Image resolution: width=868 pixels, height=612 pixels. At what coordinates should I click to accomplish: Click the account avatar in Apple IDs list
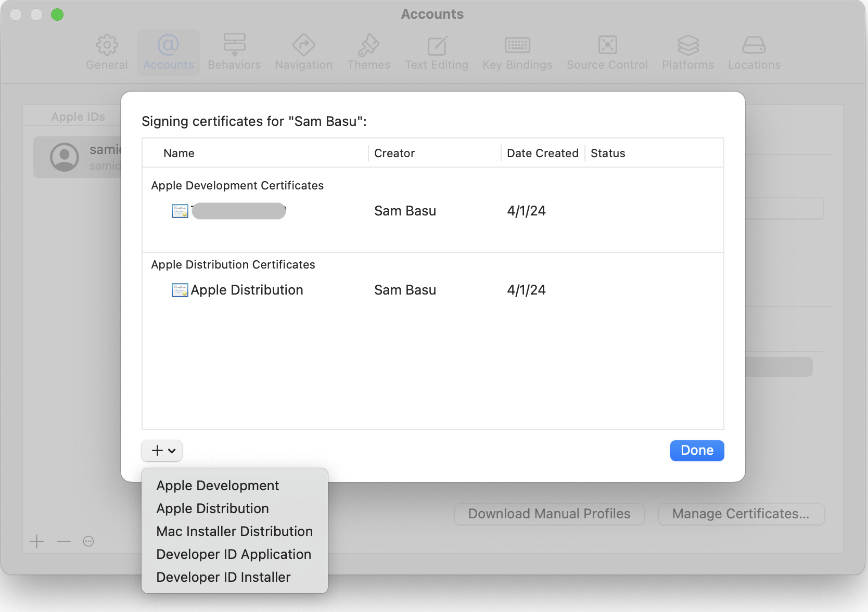click(x=65, y=157)
